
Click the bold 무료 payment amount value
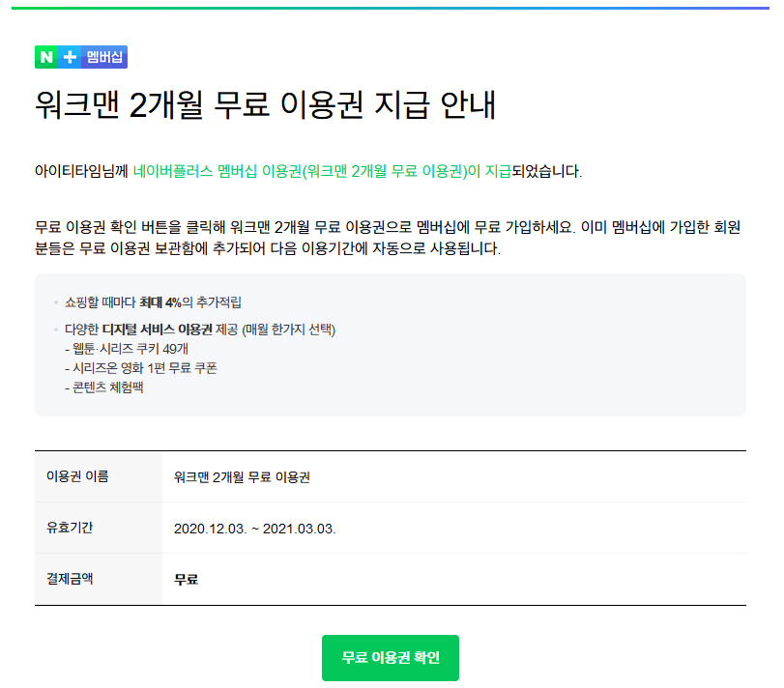tap(186, 580)
